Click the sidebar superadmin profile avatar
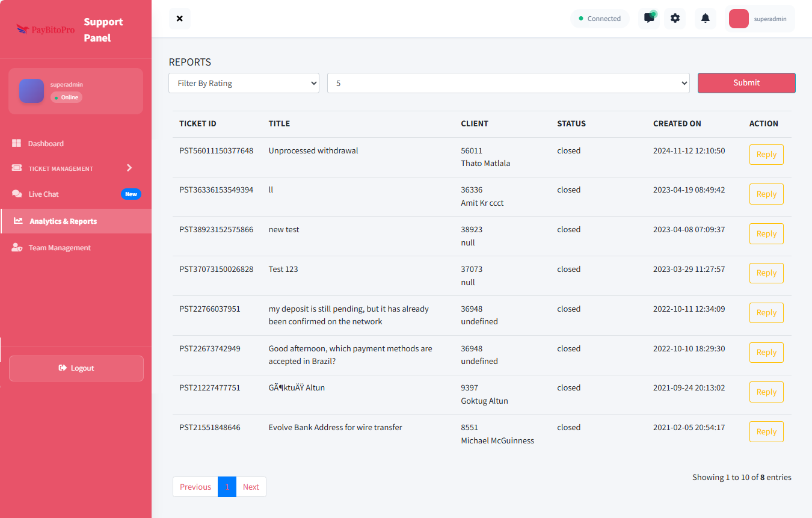The height and width of the screenshot is (518, 812). pyautogui.click(x=31, y=91)
